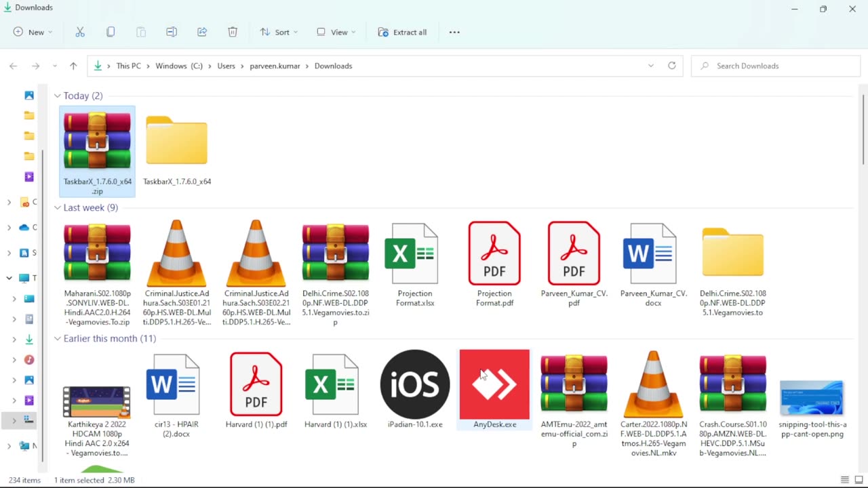Screen dimensions: 868x488
Task: Click Users in address breadcrumb
Action: 226,66
